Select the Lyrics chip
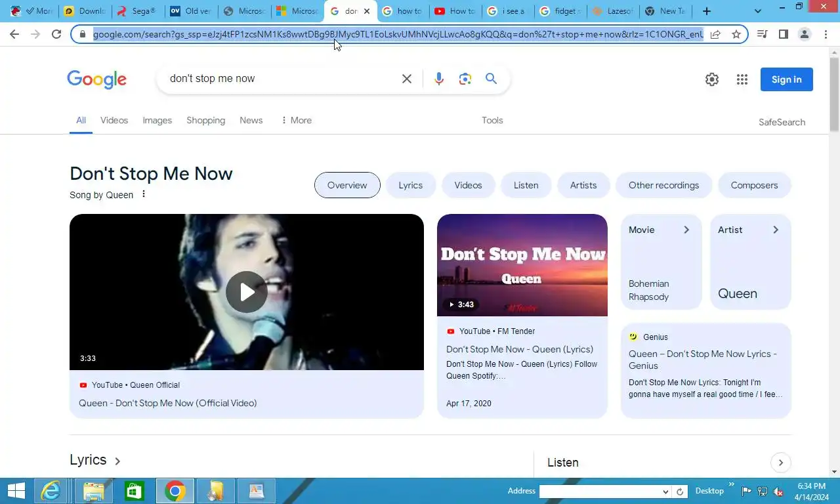This screenshot has height=504, width=840. point(411,185)
